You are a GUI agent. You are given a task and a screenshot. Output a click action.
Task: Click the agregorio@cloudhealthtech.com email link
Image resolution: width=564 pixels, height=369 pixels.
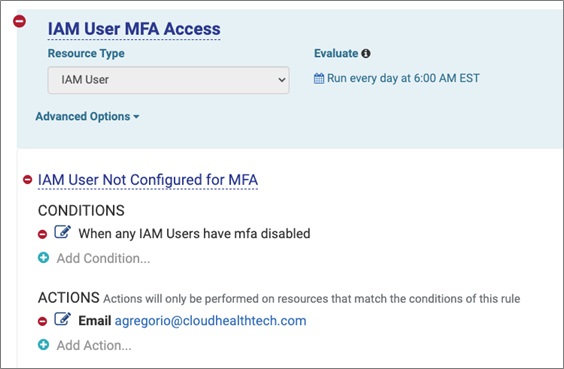210,320
